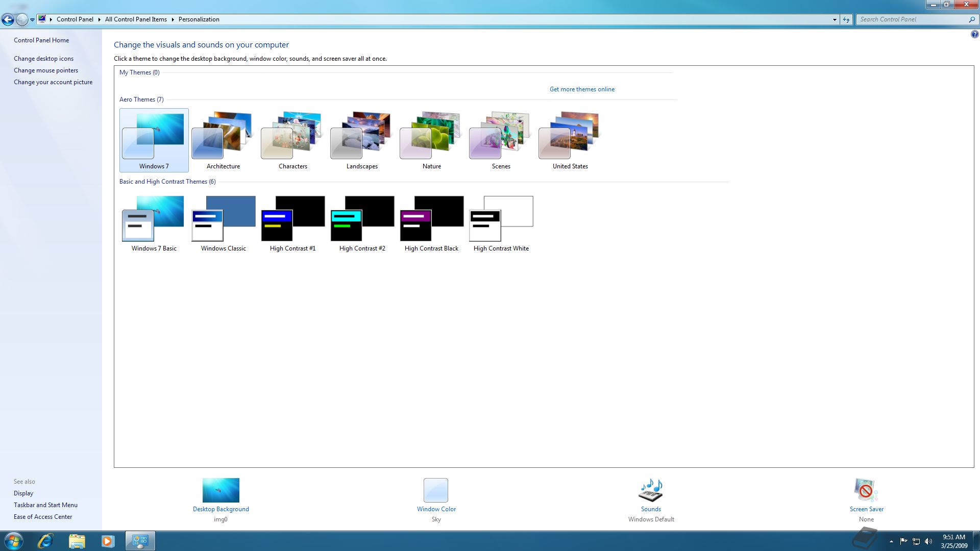The image size is (980, 551).
Task: Click Control Panel taskbar button
Action: 140,541
